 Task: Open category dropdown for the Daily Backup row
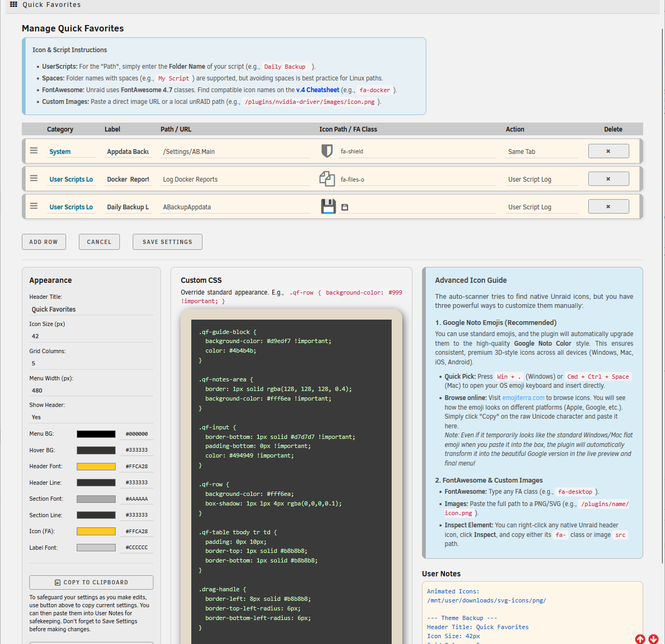pyautogui.click(x=71, y=207)
